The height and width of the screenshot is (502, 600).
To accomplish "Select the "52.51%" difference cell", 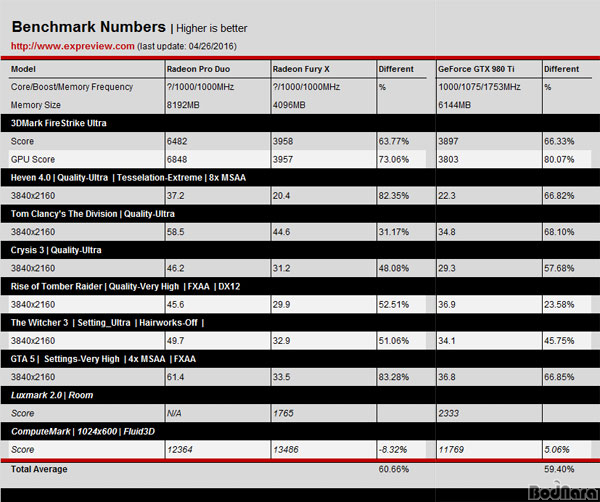I will [x=394, y=305].
